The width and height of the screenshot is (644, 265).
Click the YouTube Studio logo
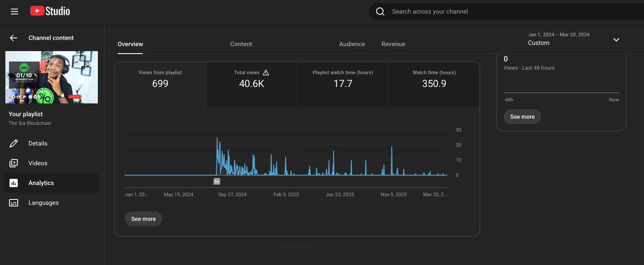point(50,11)
